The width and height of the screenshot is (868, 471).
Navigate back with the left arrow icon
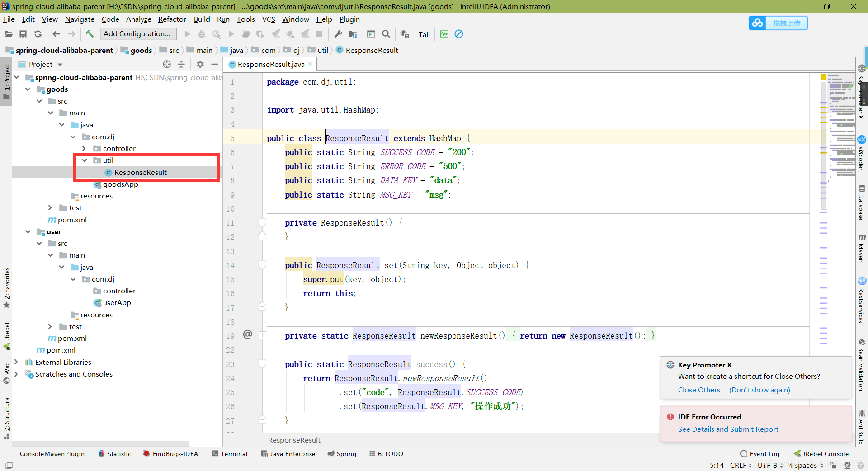[x=57, y=34]
